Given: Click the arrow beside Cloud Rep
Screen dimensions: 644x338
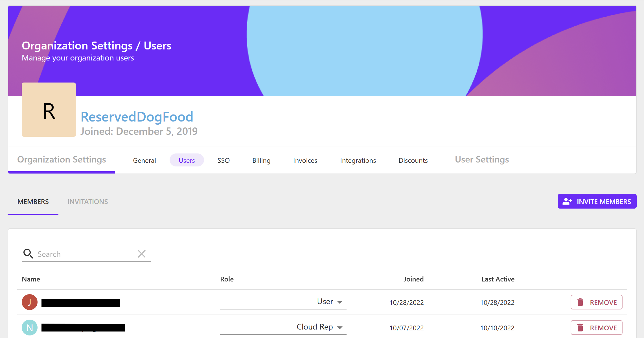Looking at the screenshot, I should [x=340, y=328].
